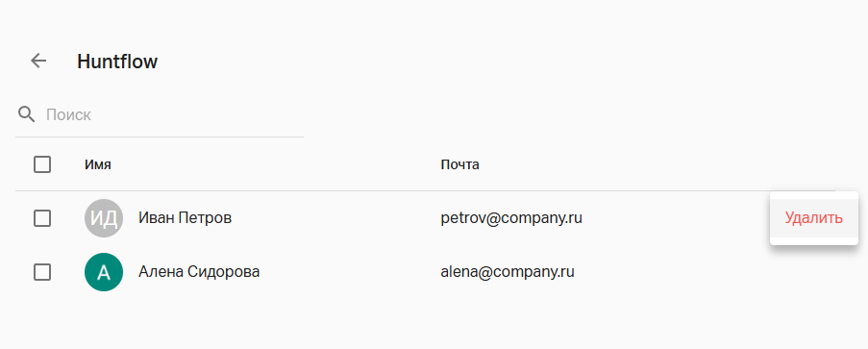Screen dimensions: 868x349
Task: Choose Удалить from the popup menu
Action: (814, 217)
